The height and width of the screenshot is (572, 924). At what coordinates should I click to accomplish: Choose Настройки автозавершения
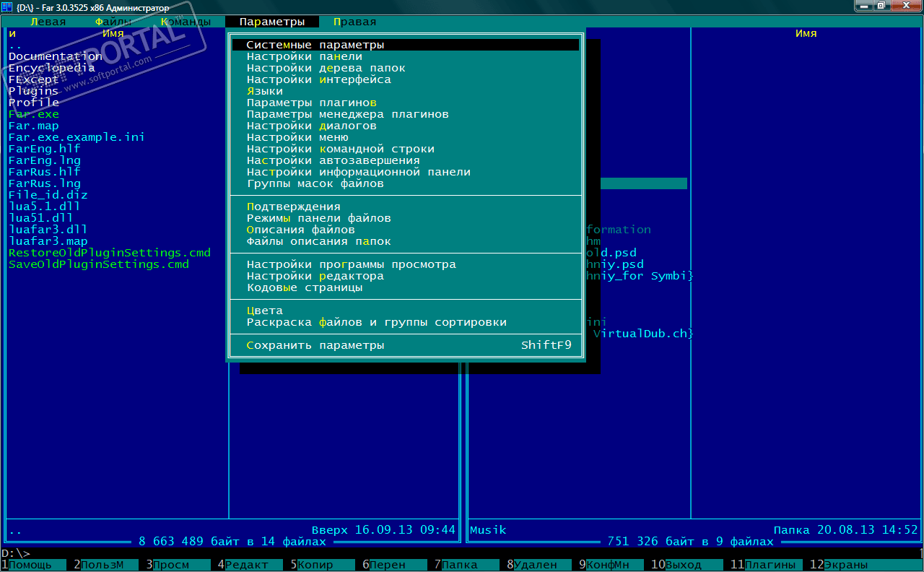[406, 160]
